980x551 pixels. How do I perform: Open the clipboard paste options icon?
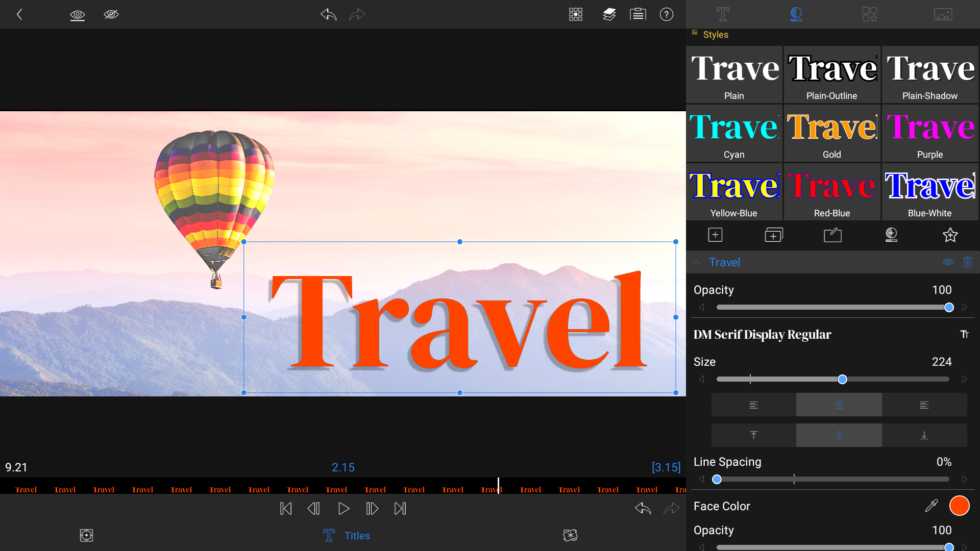click(638, 14)
